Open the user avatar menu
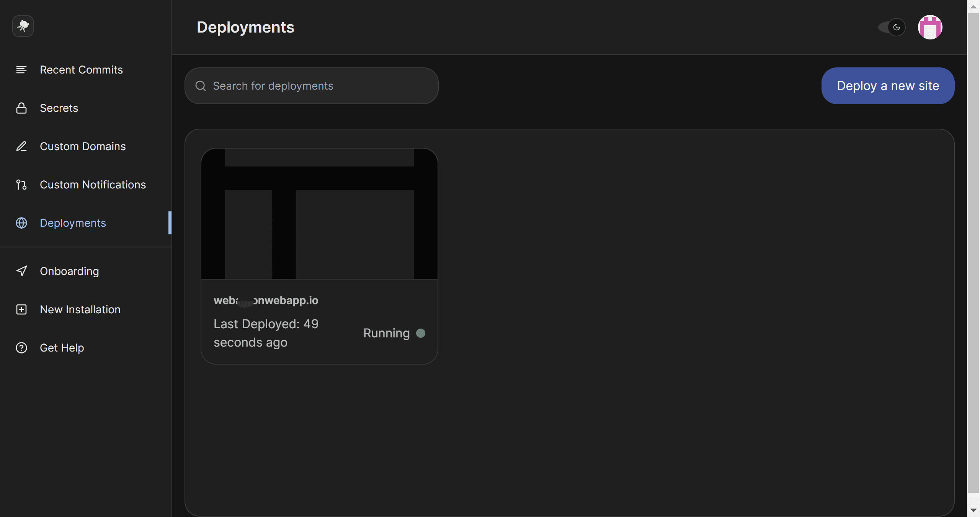This screenshot has height=517, width=980. coord(930,27)
